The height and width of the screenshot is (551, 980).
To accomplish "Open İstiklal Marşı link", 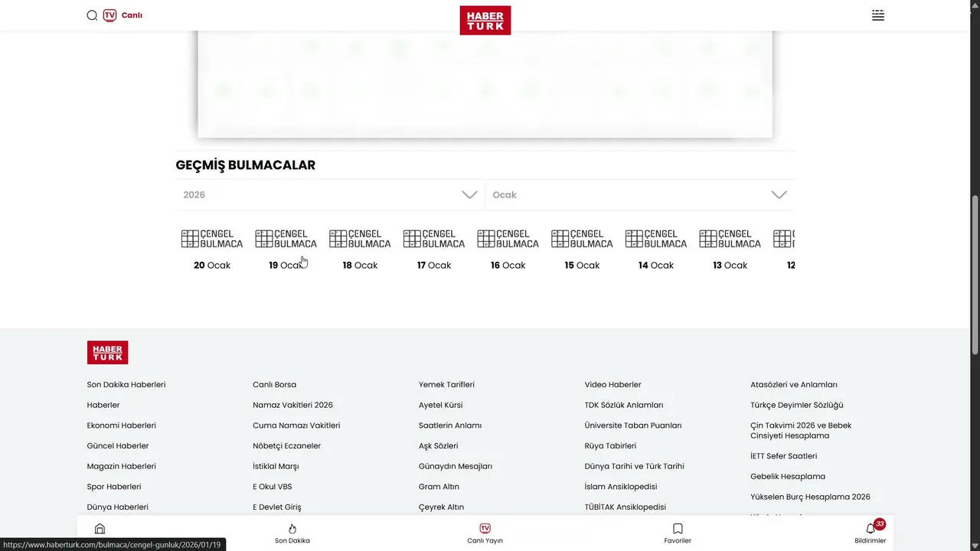I will [276, 466].
